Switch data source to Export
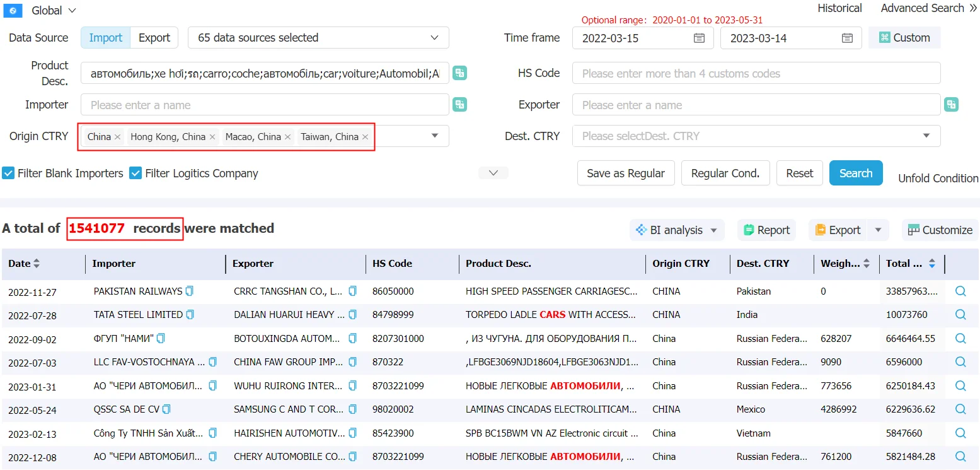 pos(154,38)
